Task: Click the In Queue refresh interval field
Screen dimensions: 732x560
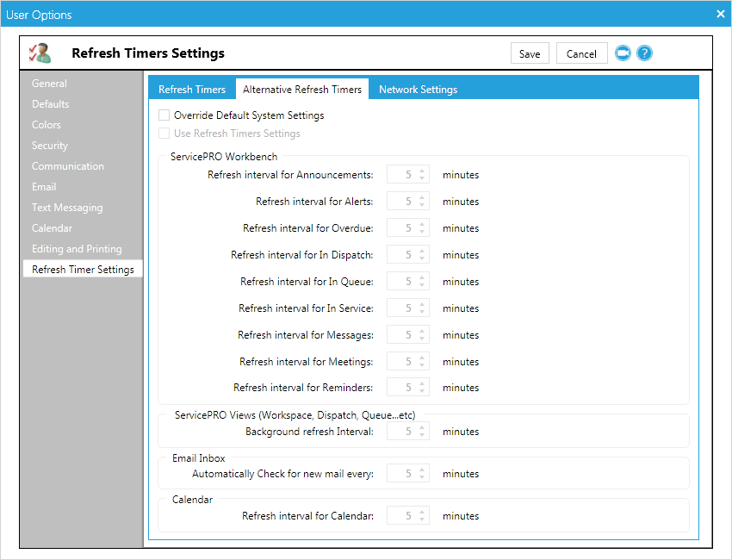Action: 407,281
